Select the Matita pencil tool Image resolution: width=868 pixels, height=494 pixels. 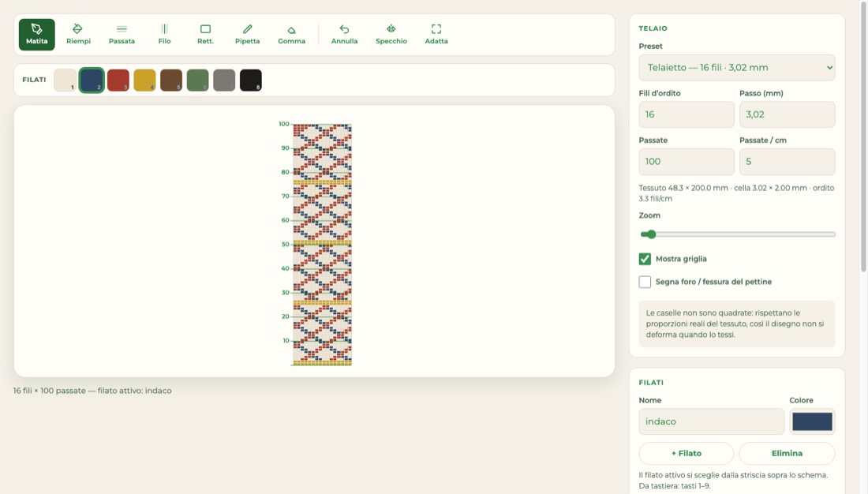click(x=36, y=35)
